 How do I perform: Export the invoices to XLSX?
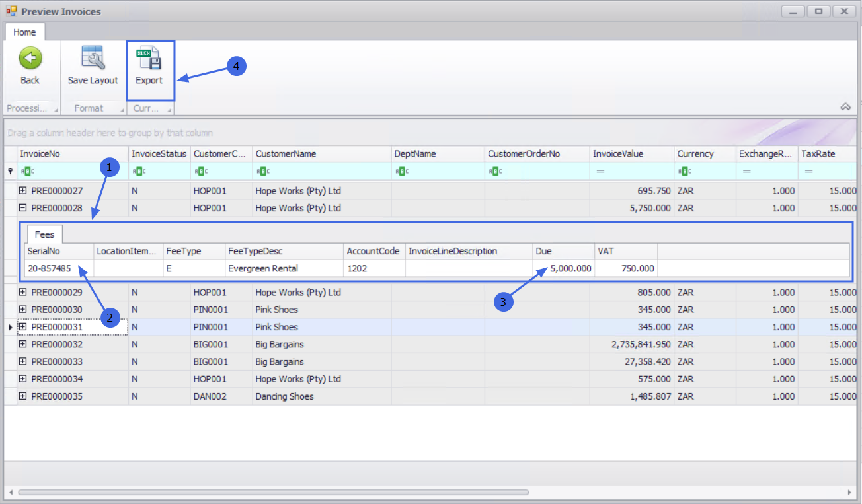[149, 67]
